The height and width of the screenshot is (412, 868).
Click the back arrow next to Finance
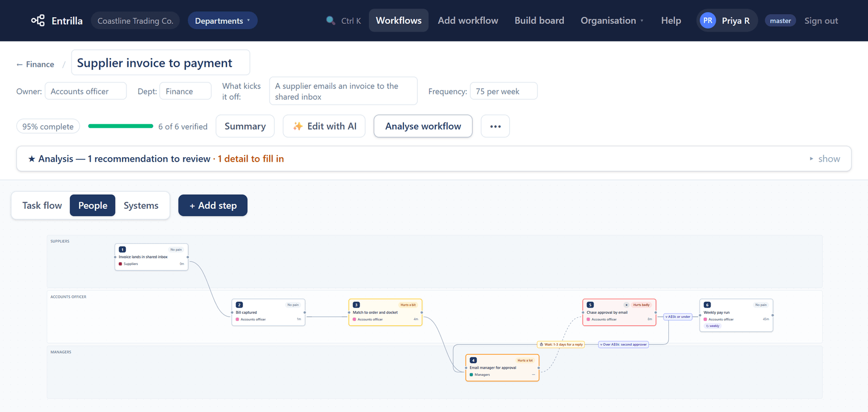(20, 65)
